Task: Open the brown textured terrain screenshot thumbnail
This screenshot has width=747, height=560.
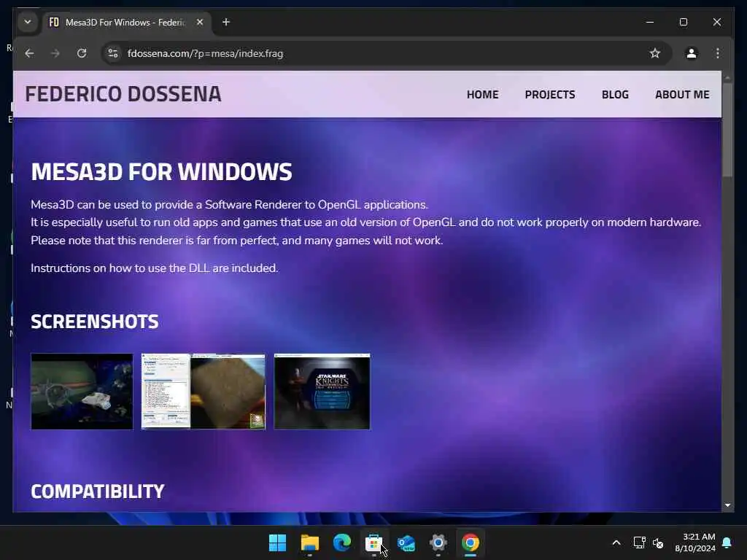Action: (x=204, y=392)
